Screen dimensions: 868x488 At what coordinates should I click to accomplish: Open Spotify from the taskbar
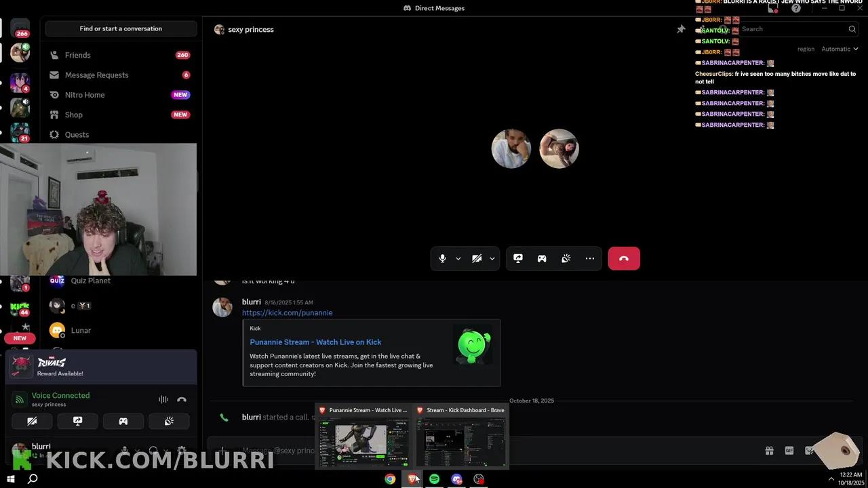pos(435,479)
